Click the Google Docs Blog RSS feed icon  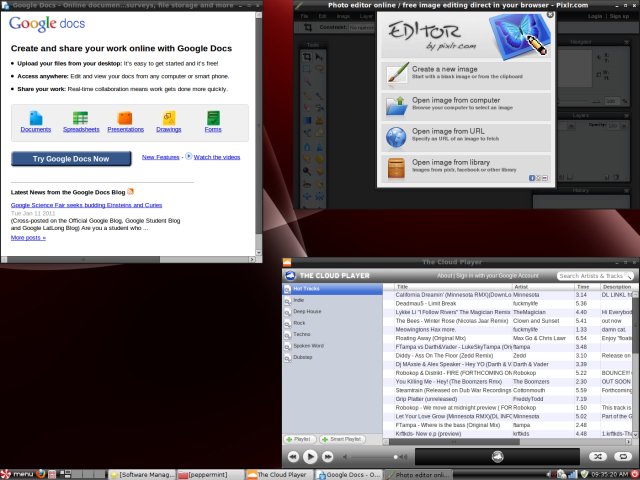click(131, 191)
